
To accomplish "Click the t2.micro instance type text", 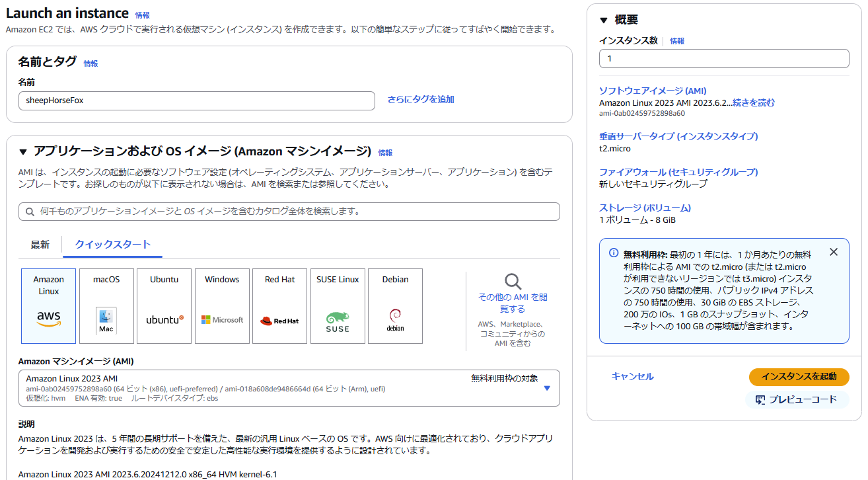I will click(615, 148).
